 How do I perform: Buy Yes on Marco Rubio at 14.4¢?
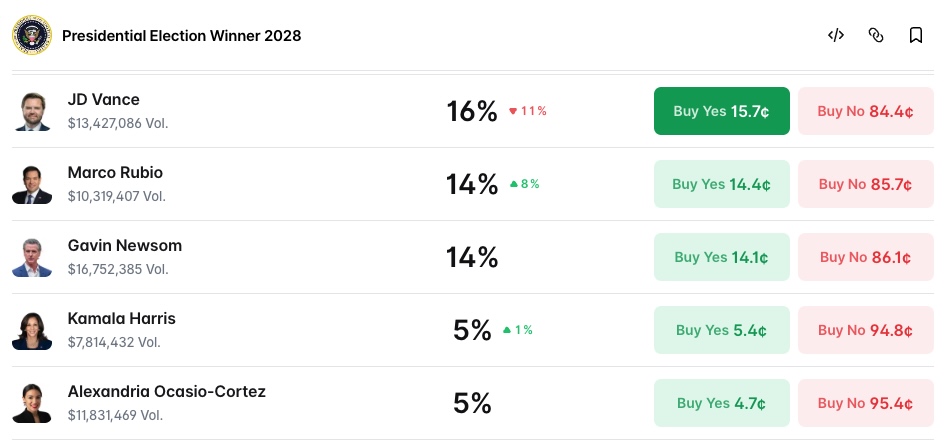722,184
